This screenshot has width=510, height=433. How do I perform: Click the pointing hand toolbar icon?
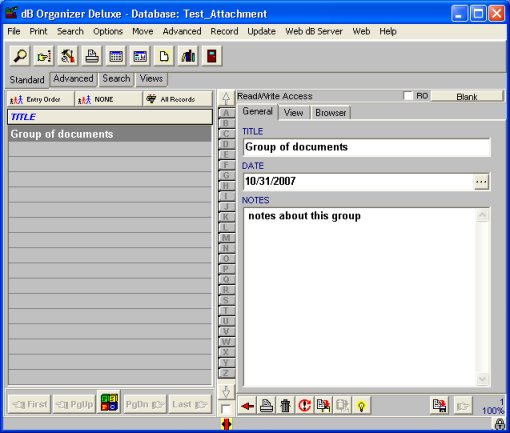coord(44,56)
